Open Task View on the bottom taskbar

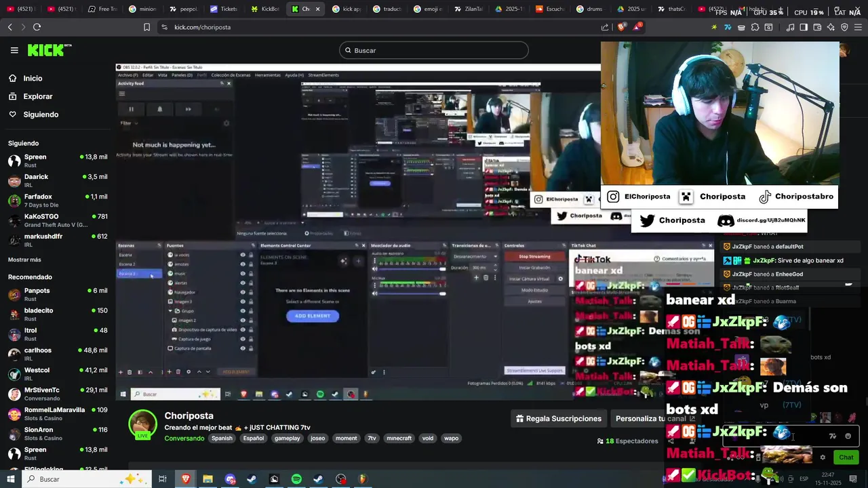[163, 479]
